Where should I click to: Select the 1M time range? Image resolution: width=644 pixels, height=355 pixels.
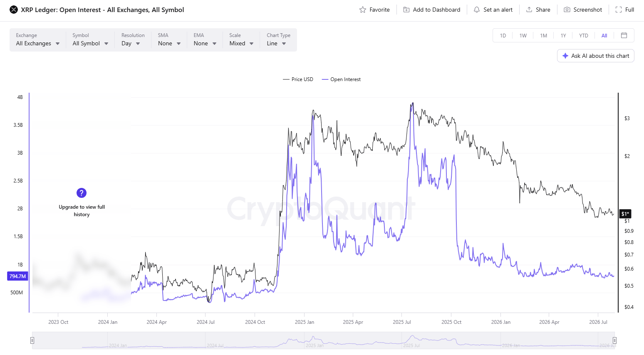543,35
